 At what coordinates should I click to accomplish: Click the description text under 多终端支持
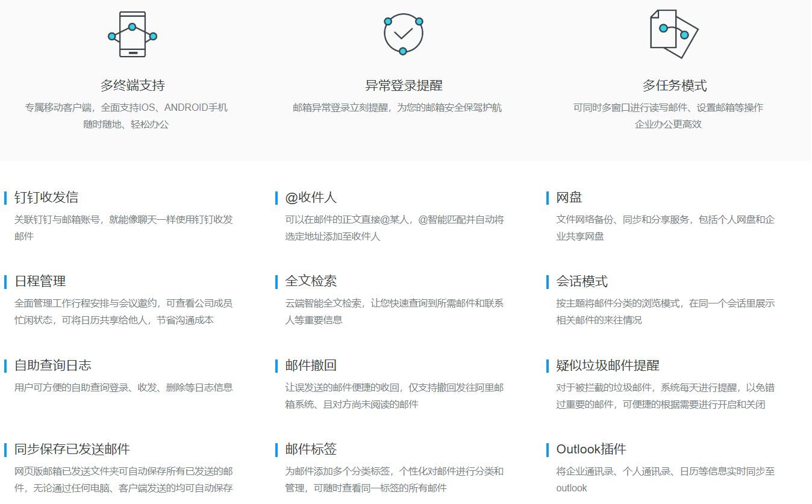pyautogui.click(x=126, y=116)
